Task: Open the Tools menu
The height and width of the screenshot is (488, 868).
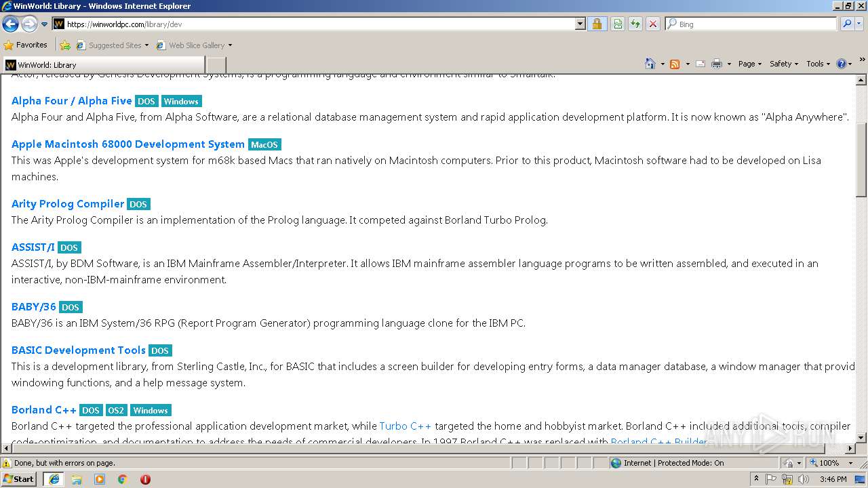Action: coord(818,64)
